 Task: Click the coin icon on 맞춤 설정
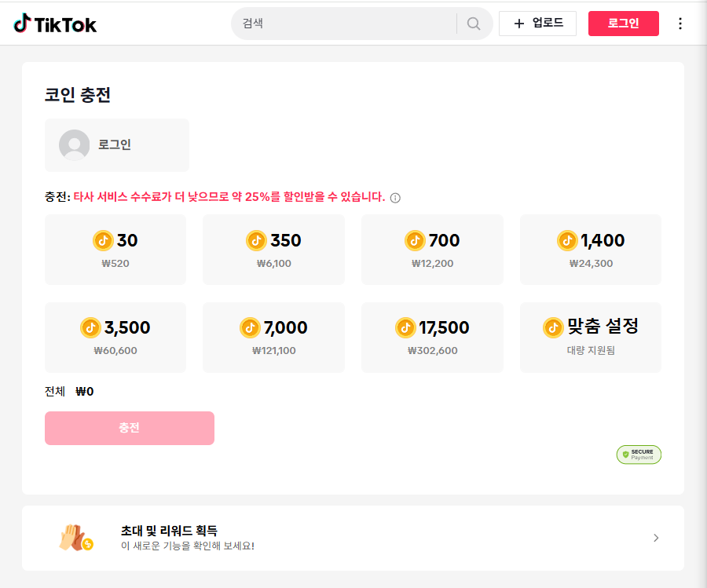point(553,327)
